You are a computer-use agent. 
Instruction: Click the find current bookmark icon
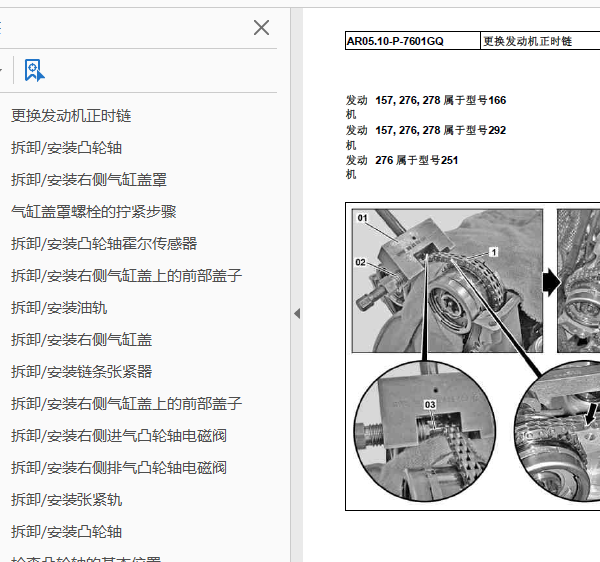34,70
